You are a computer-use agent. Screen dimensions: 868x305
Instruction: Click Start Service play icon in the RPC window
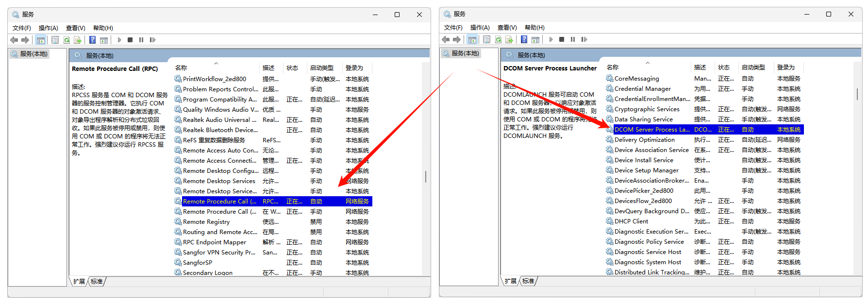119,40
